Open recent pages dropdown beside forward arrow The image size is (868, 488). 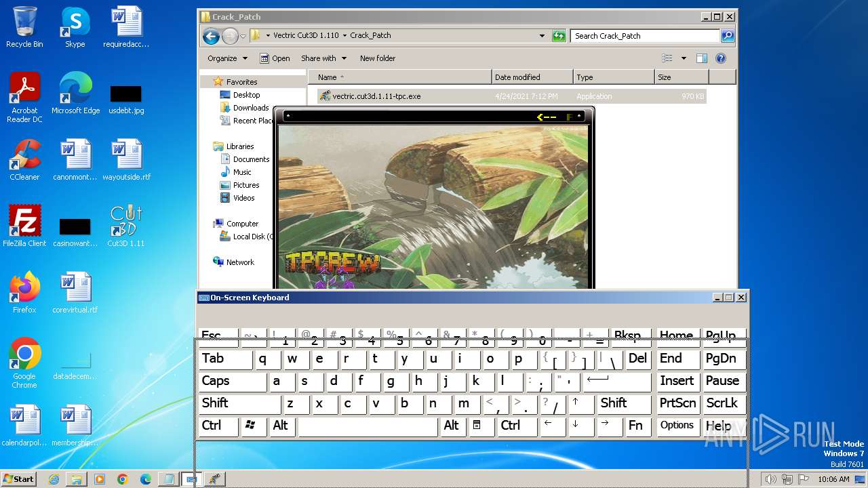[x=243, y=37]
